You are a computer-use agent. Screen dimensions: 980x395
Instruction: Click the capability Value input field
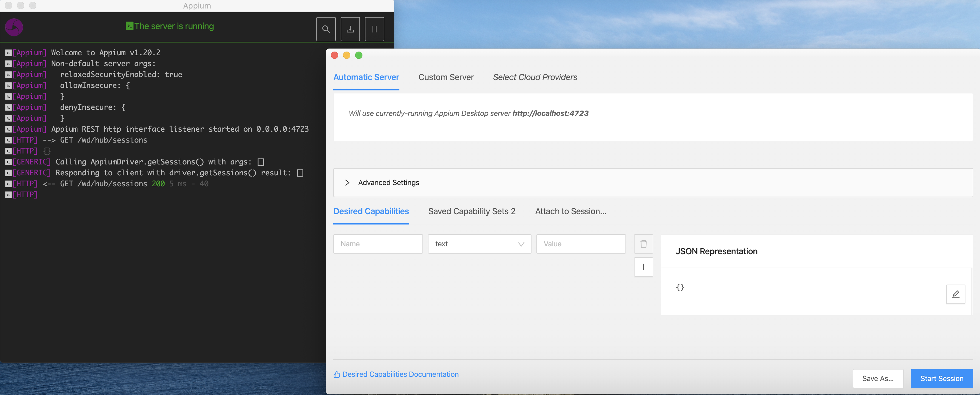pos(581,244)
